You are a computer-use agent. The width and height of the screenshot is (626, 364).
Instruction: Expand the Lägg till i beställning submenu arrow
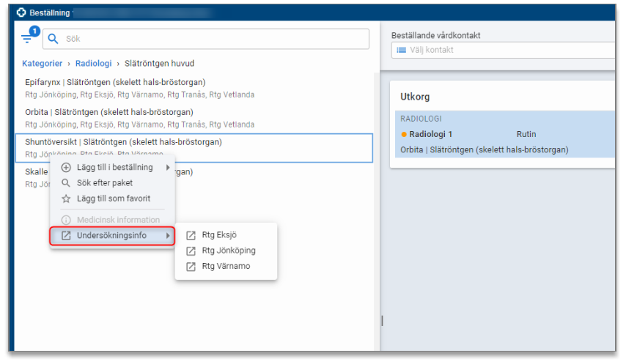pos(168,168)
